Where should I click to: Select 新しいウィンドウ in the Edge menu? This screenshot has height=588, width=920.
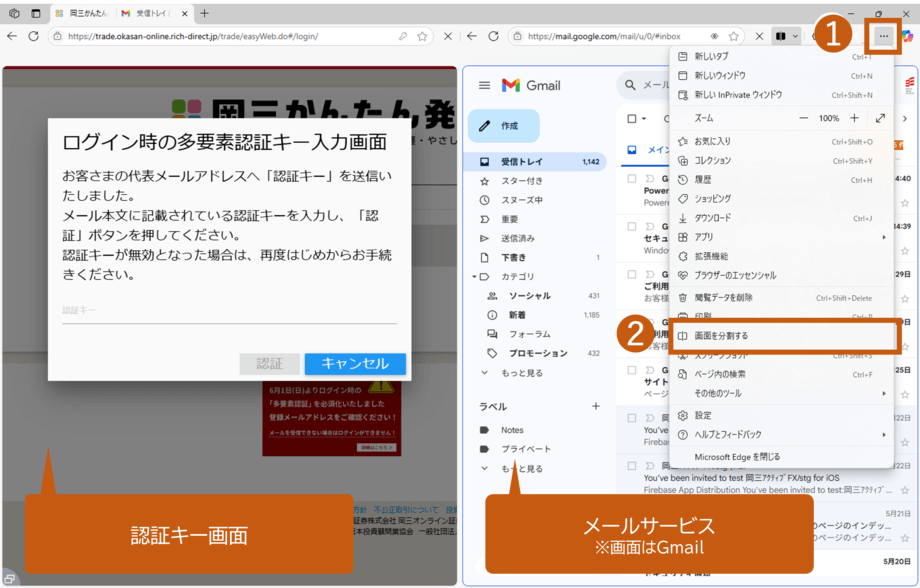point(781,76)
